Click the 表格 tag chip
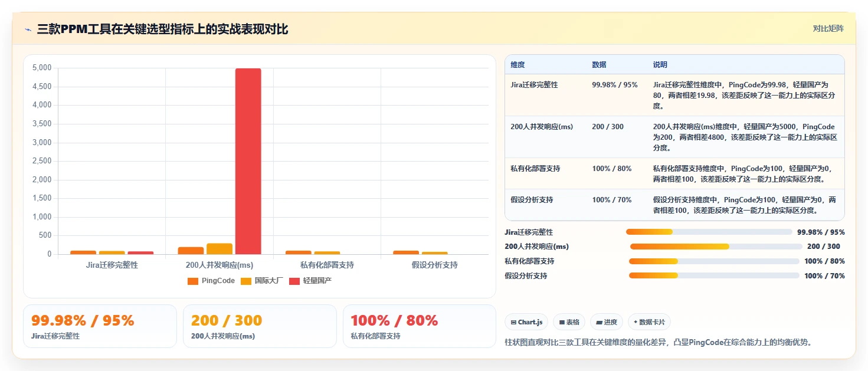 tap(569, 322)
